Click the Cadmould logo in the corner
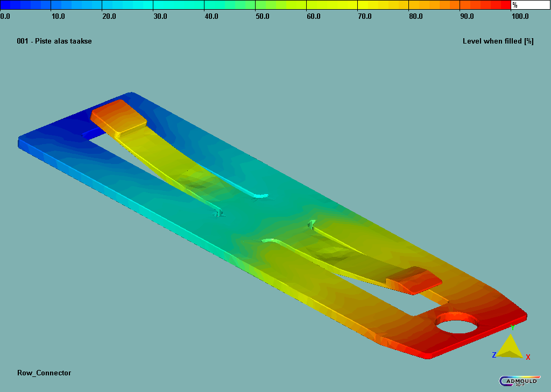Image resolution: width=551 pixels, height=392 pixels. click(519, 381)
